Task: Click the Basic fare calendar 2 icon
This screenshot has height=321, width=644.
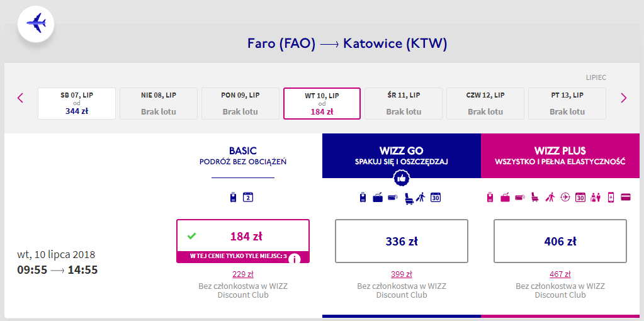Action: tap(248, 198)
